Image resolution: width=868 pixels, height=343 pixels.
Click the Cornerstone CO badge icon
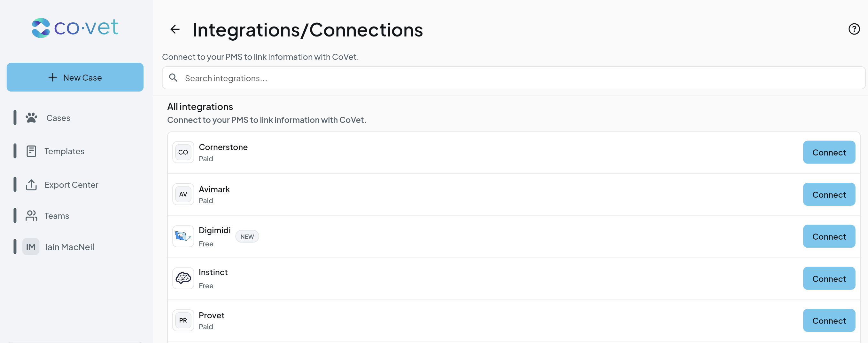point(183,152)
